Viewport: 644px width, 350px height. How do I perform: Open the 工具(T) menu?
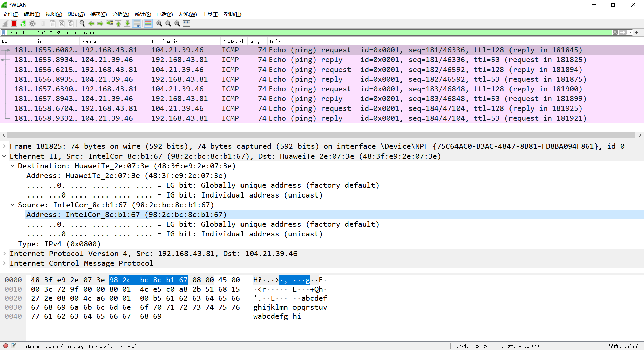pos(210,14)
